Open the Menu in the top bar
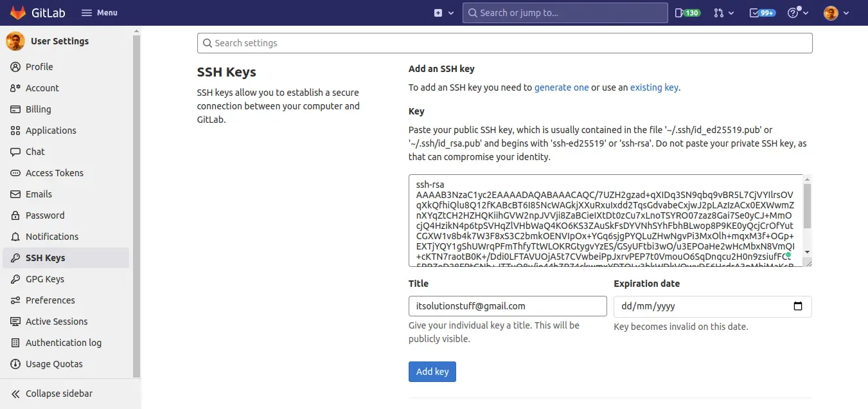This screenshot has height=409, width=868. tap(99, 12)
